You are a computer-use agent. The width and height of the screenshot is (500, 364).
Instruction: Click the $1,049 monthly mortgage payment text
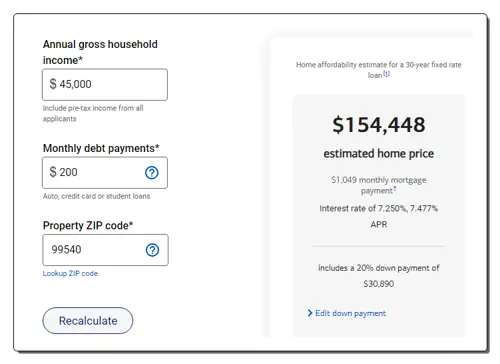(379, 185)
